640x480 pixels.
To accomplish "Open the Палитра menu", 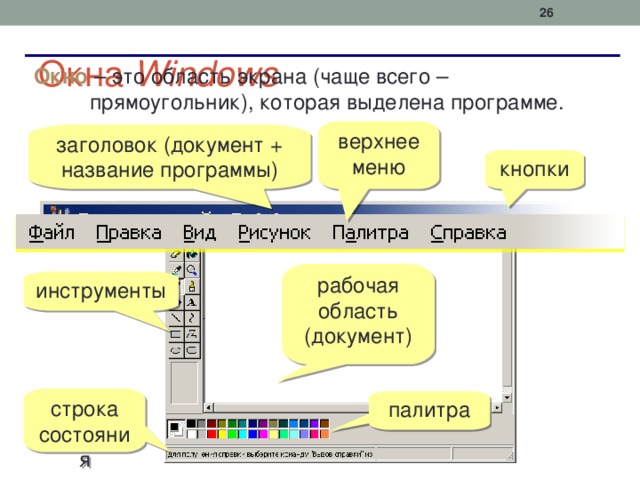I will point(370,233).
